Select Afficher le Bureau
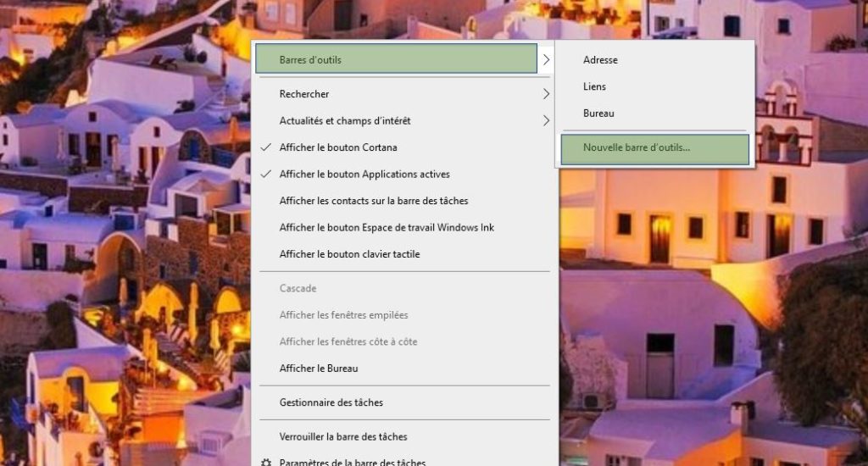The width and height of the screenshot is (868, 466). coord(404,368)
